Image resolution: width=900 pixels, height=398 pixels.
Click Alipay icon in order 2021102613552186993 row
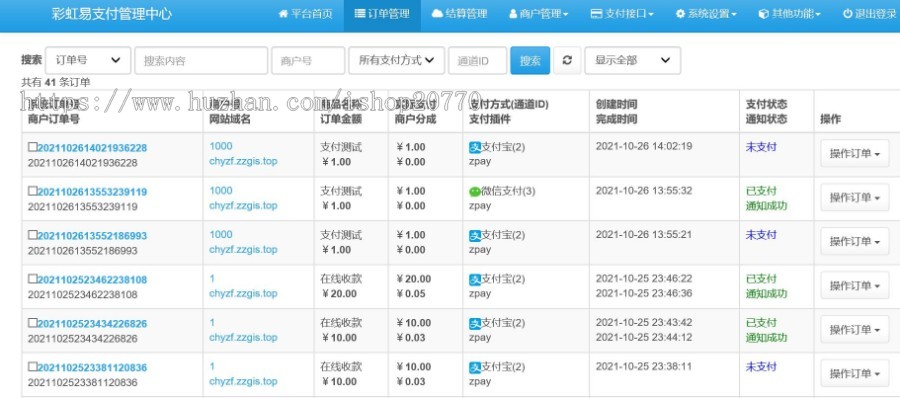click(x=475, y=235)
